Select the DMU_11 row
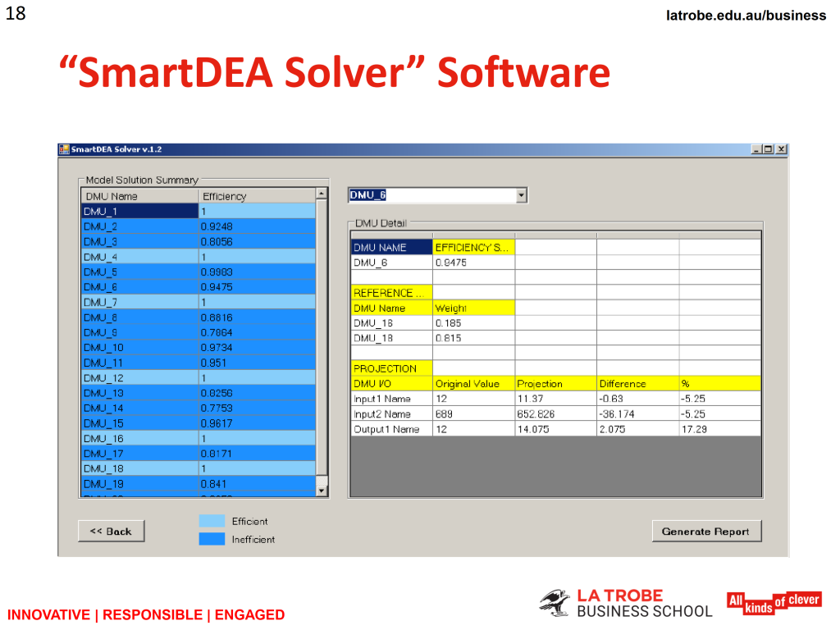 (199, 363)
